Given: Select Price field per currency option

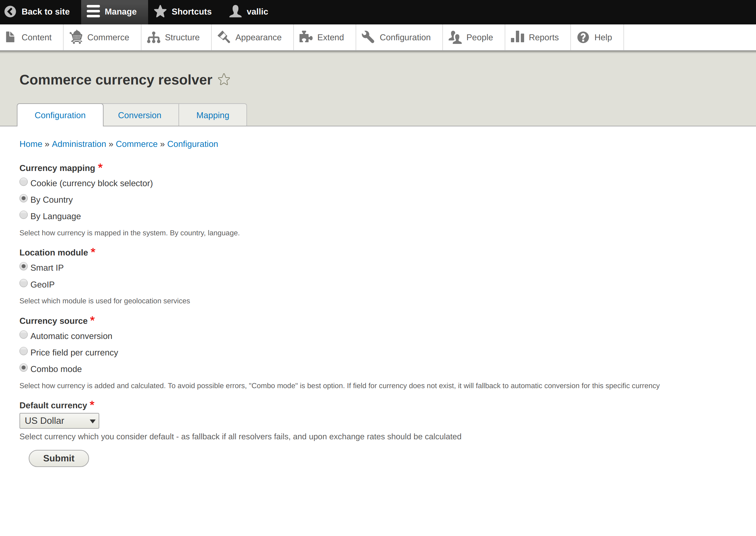Looking at the screenshot, I should (23, 351).
